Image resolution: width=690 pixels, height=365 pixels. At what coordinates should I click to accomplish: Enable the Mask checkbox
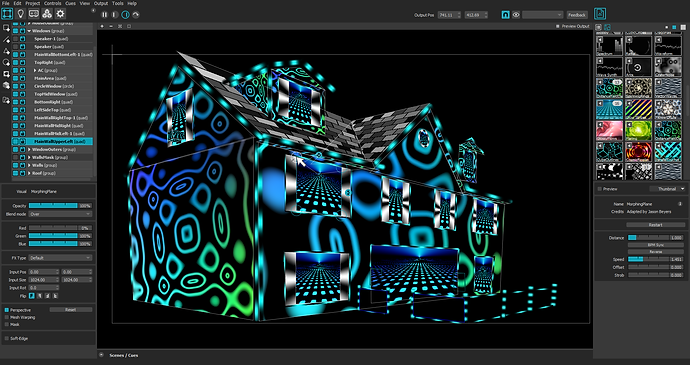(7, 324)
